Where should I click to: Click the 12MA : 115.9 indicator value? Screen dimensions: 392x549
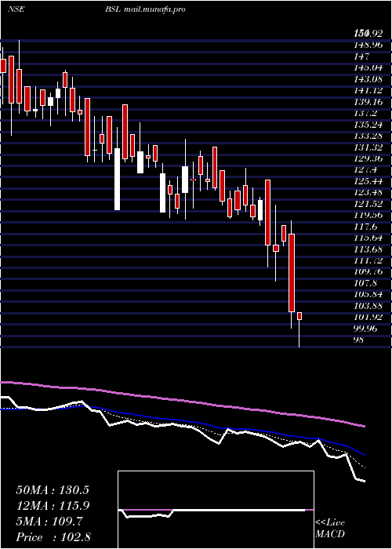pos(53,506)
